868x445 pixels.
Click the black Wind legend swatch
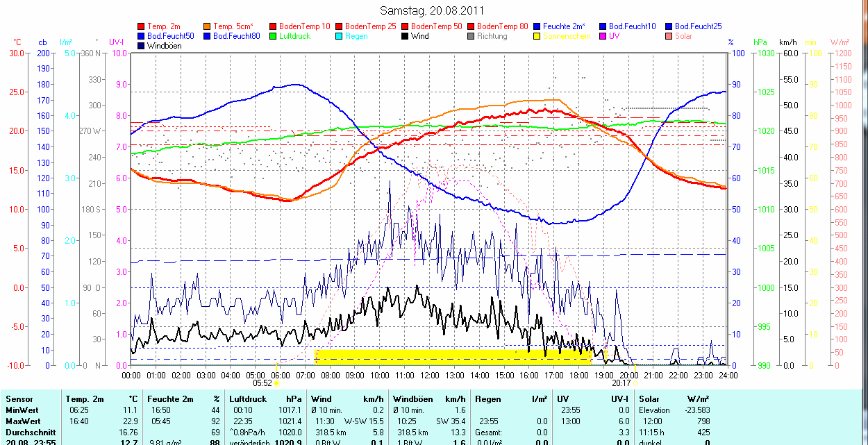tap(406, 36)
